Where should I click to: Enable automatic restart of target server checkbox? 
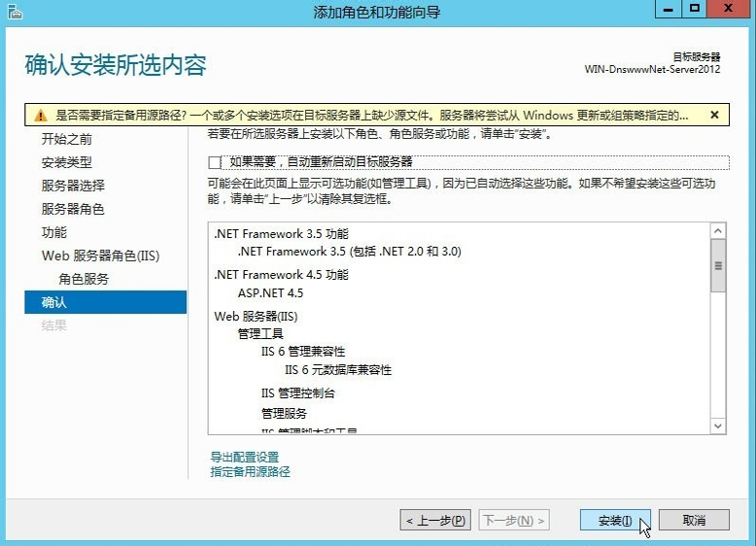click(x=214, y=162)
